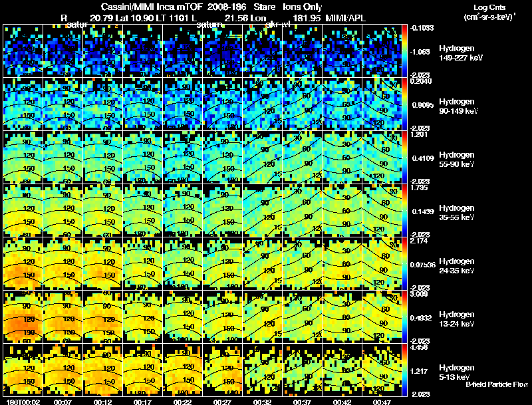The image size is (532, 405).
Task: Click the '0.07536' color scale value
Action: click(x=423, y=265)
